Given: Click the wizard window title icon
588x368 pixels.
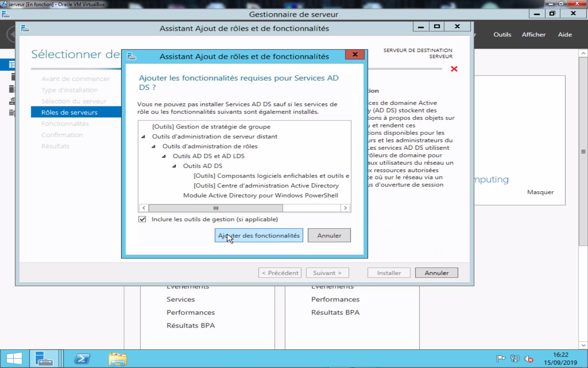Looking at the screenshot, I should [25, 28].
